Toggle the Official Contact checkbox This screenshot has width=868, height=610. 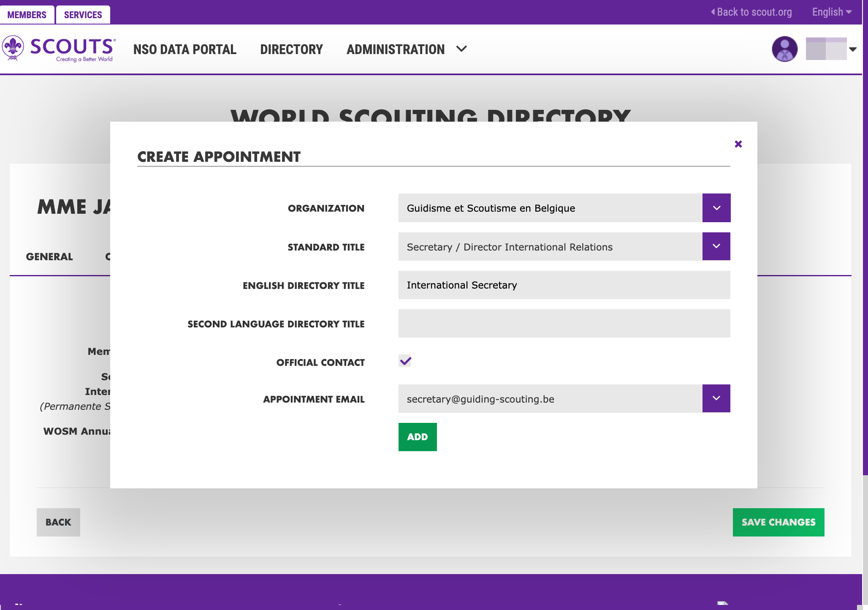tap(405, 361)
